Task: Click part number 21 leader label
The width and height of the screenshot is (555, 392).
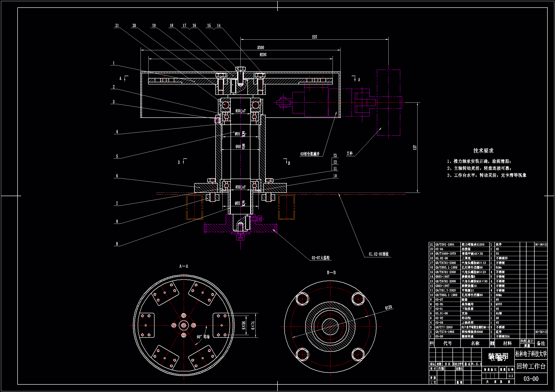Action: (x=117, y=26)
